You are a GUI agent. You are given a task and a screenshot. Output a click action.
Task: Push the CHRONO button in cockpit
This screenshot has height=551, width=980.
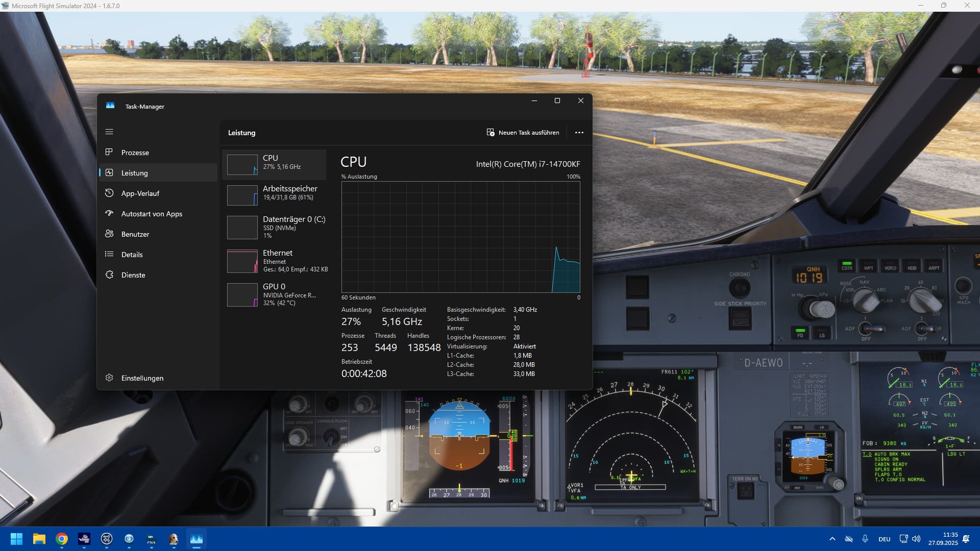[740, 288]
